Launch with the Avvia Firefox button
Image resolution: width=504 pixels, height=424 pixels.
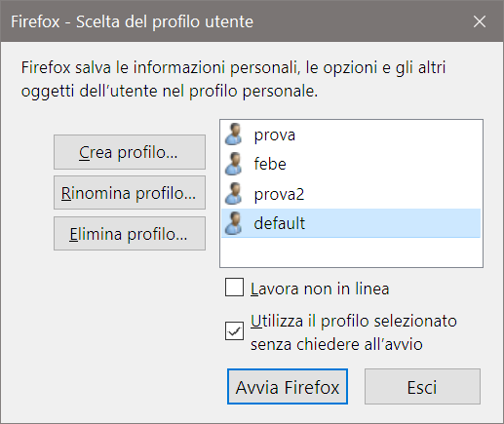(x=288, y=387)
